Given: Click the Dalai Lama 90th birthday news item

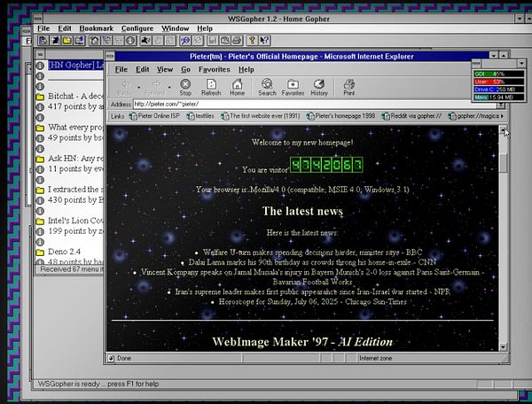Looking at the screenshot, I should click(312, 262).
